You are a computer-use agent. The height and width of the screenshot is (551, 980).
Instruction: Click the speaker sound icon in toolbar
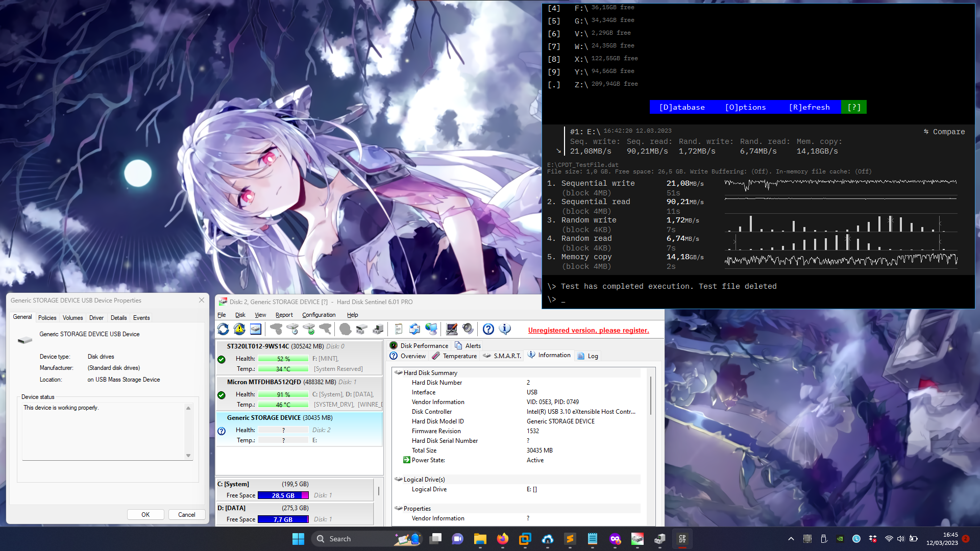pos(468,329)
